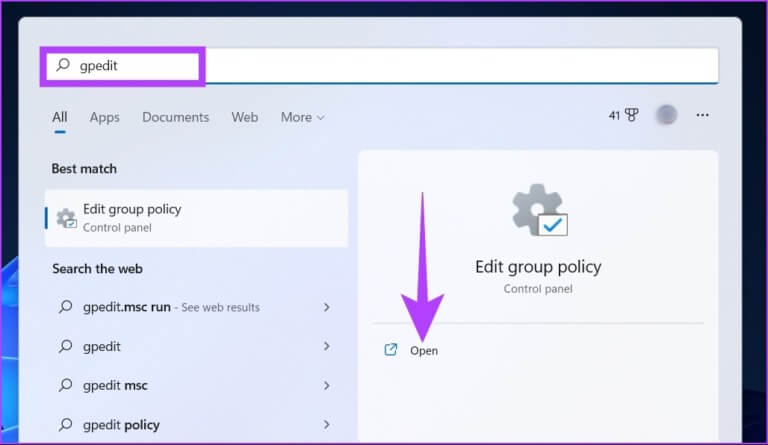Click the search field containing gpedit
Image resolution: width=768 pixels, height=445 pixels.
(379, 66)
